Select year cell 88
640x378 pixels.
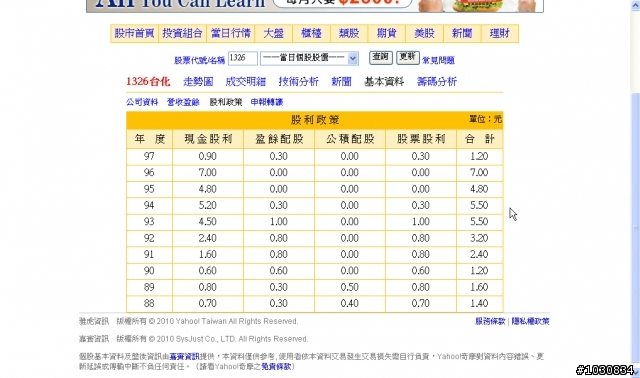click(x=149, y=304)
